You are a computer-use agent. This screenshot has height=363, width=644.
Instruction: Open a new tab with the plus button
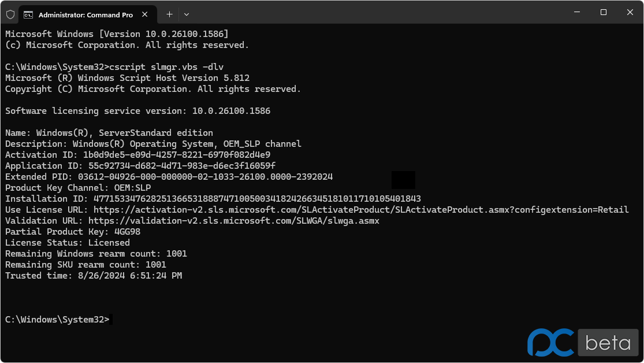click(x=169, y=14)
